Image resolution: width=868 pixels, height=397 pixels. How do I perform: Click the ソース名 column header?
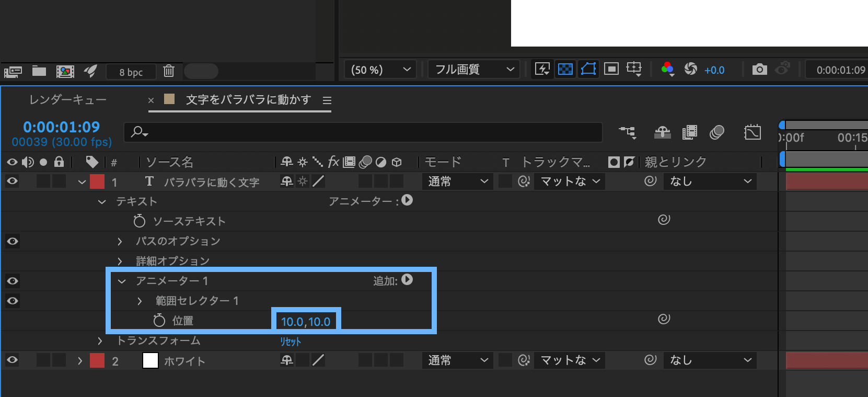pos(169,162)
